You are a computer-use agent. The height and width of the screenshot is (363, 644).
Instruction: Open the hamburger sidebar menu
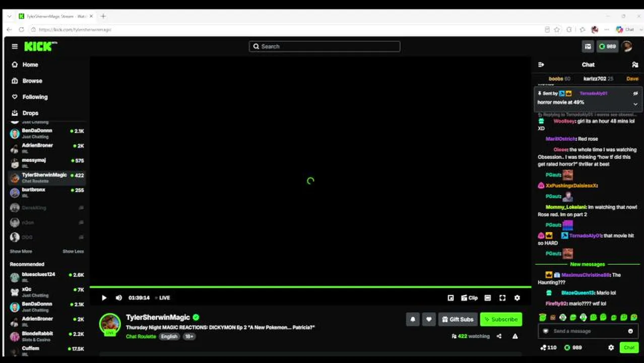click(x=15, y=46)
